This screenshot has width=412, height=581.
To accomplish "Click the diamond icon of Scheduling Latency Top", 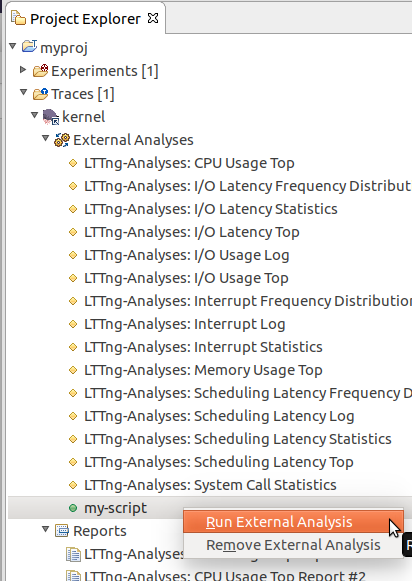I will (x=73, y=462).
